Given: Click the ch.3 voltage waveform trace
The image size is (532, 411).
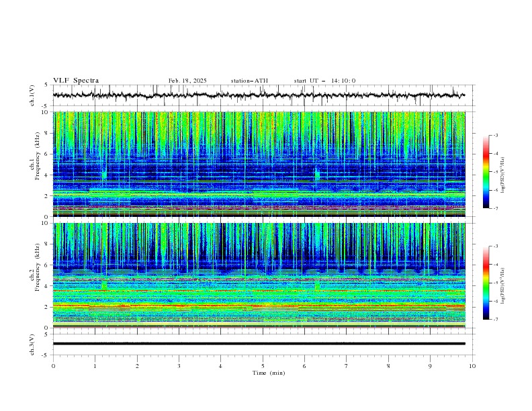Looking at the screenshot, I should click(x=259, y=344).
